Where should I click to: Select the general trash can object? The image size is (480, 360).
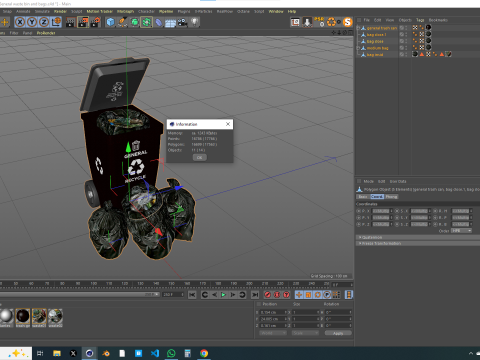(382, 28)
